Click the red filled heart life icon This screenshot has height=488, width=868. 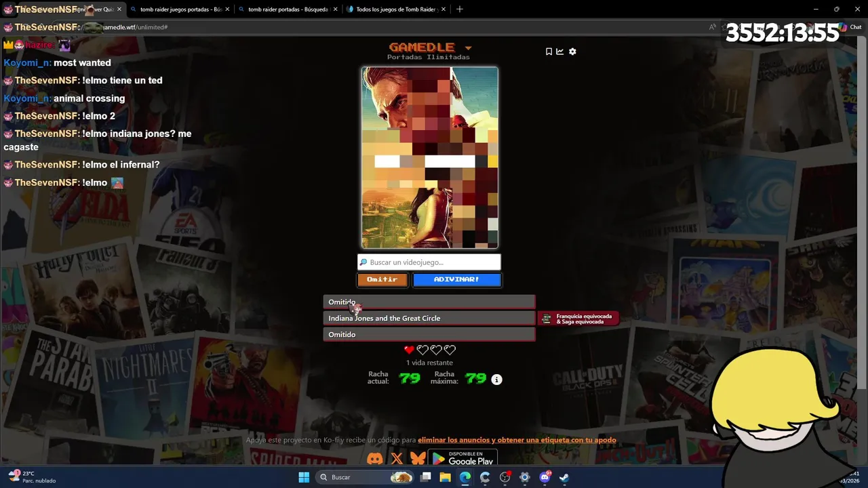409,350
